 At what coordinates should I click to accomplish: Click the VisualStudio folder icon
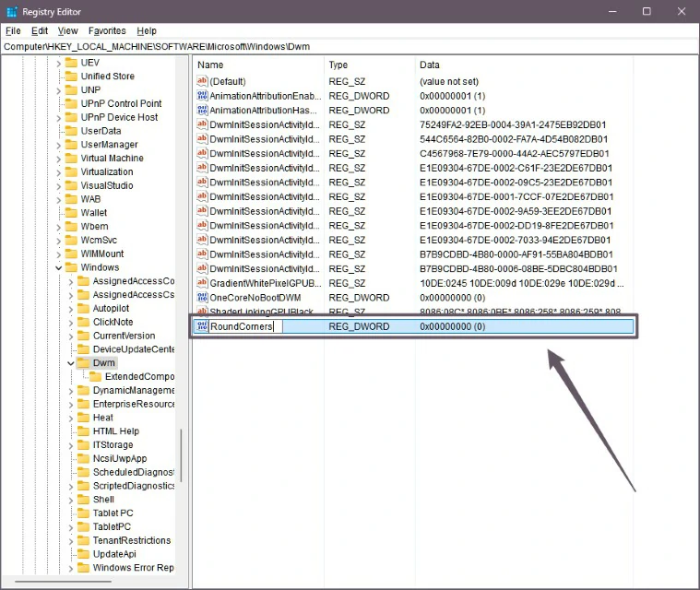(x=71, y=185)
